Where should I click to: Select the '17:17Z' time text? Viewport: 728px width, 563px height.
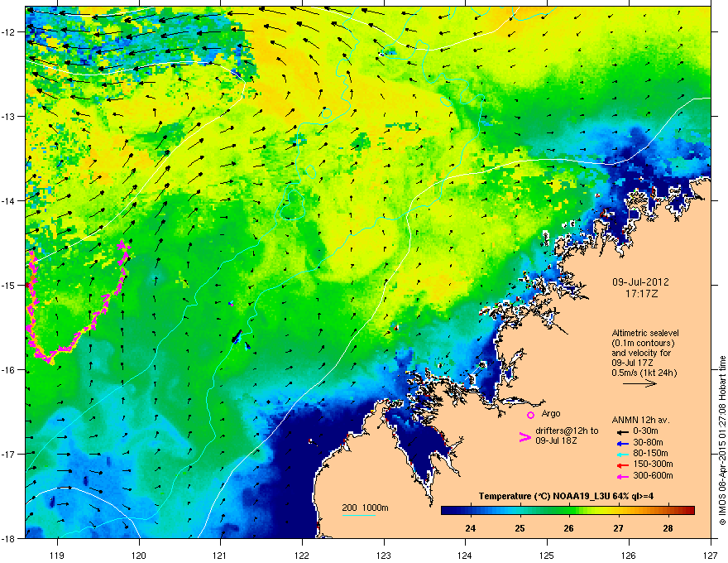[641, 294]
